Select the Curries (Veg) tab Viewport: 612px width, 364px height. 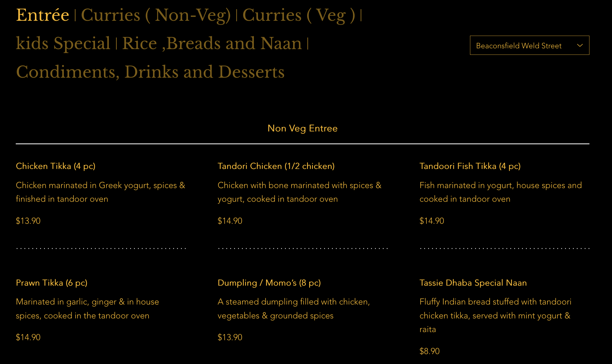coord(298,15)
